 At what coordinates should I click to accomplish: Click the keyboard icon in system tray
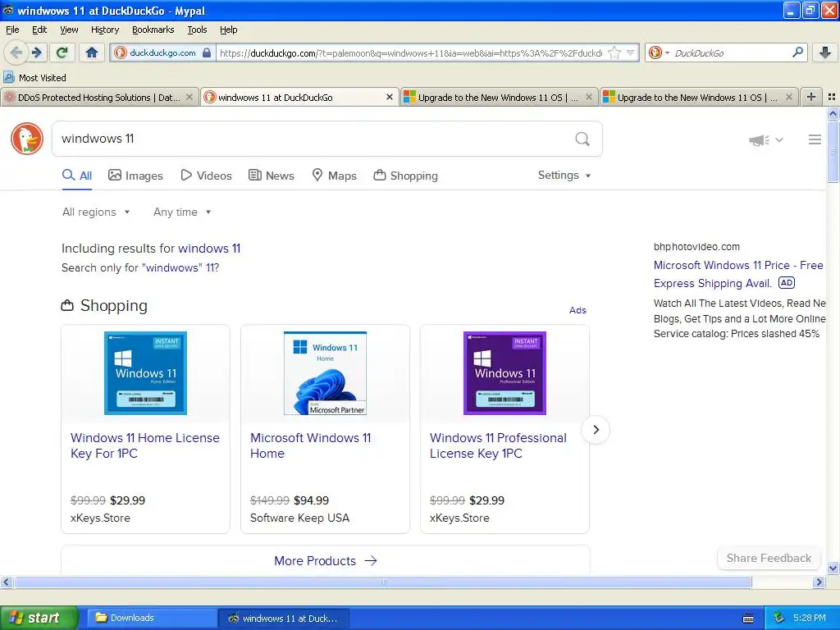coord(748,619)
